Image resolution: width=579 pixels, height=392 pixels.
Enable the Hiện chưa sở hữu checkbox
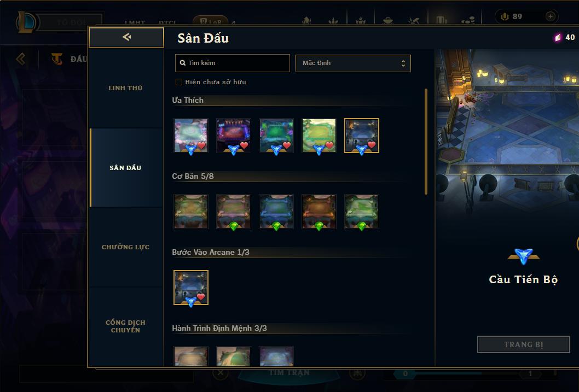pos(179,82)
